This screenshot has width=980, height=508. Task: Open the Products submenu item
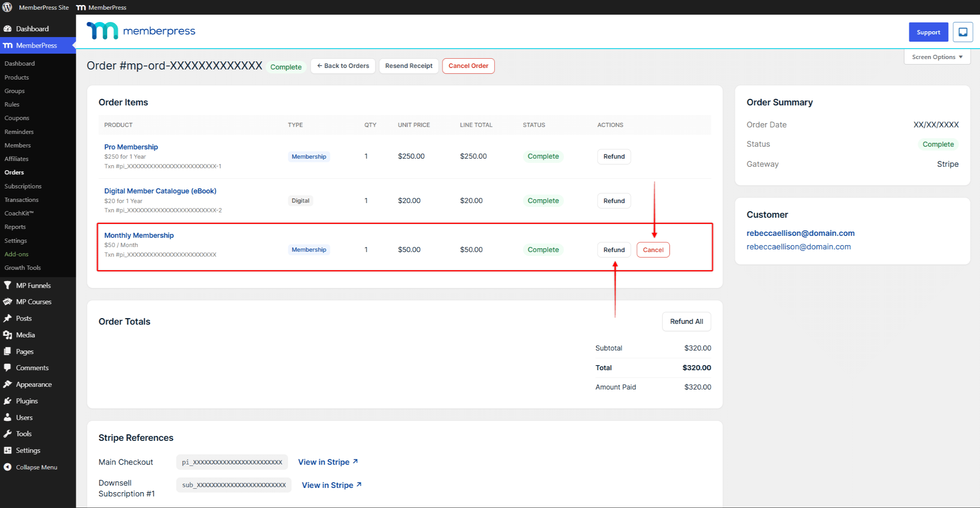click(x=17, y=77)
